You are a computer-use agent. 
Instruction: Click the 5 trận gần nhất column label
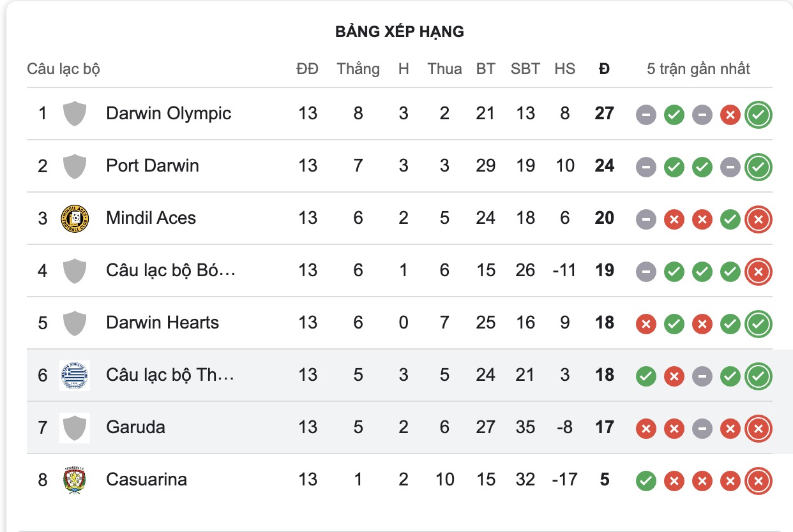pyautogui.click(x=700, y=68)
